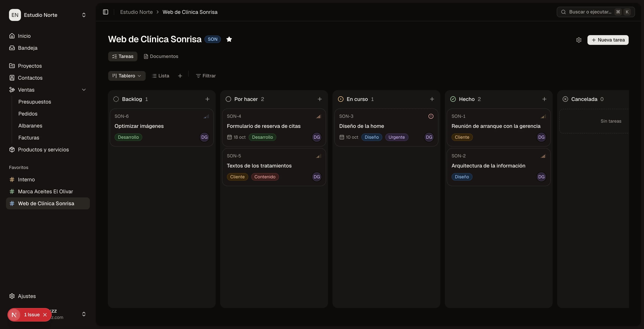The image size is (644, 329).
Task: Open project settings gear icon
Action: (579, 40)
